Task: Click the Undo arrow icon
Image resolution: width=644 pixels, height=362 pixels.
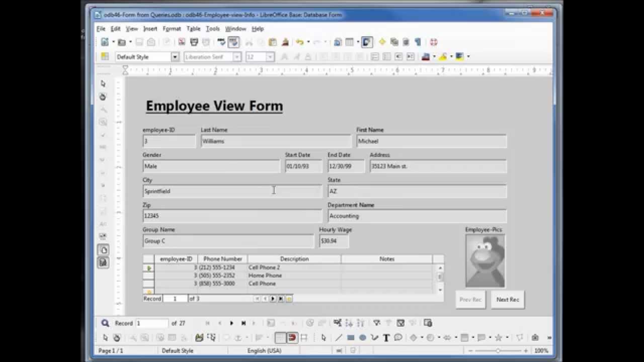Action: coord(299,42)
